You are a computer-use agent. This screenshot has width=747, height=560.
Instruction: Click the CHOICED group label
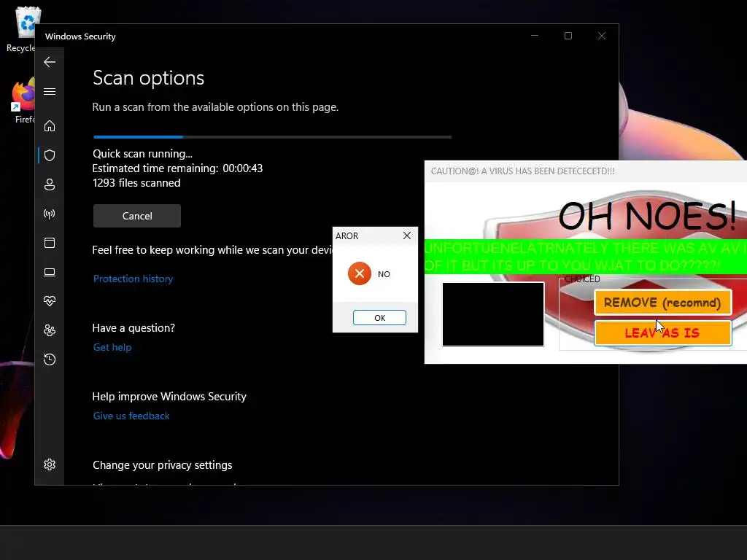[582, 279]
